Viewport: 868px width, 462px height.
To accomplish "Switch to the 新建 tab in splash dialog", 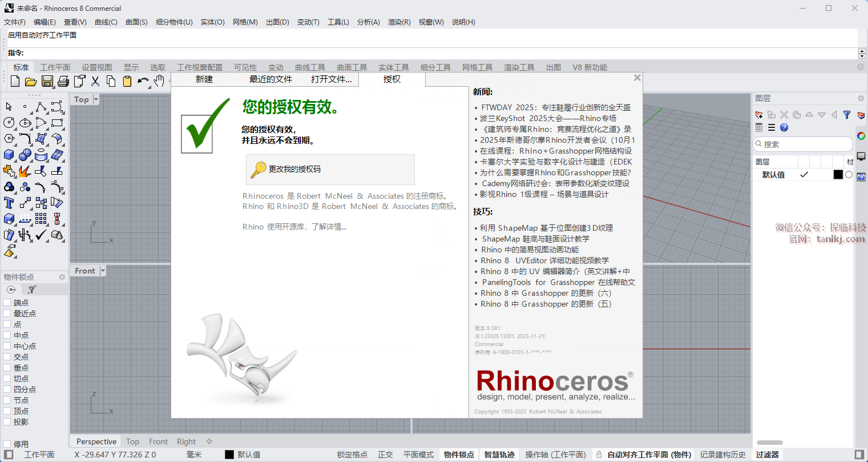I will (204, 79).
